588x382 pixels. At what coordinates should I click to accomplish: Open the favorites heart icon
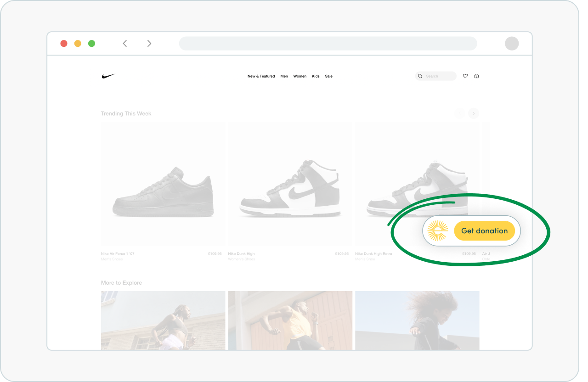(x=465, y=76)
